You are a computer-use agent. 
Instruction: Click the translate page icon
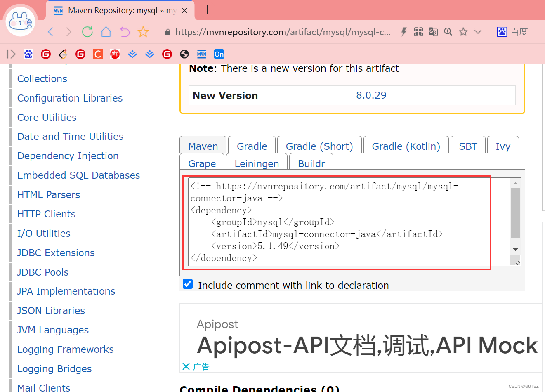pyautogui.click(x=433, y=32)
